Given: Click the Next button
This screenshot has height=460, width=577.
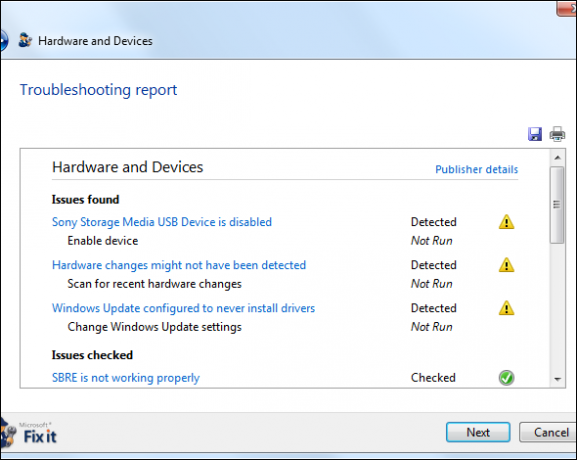Looking at the screenshot, I should coord(478,432).
